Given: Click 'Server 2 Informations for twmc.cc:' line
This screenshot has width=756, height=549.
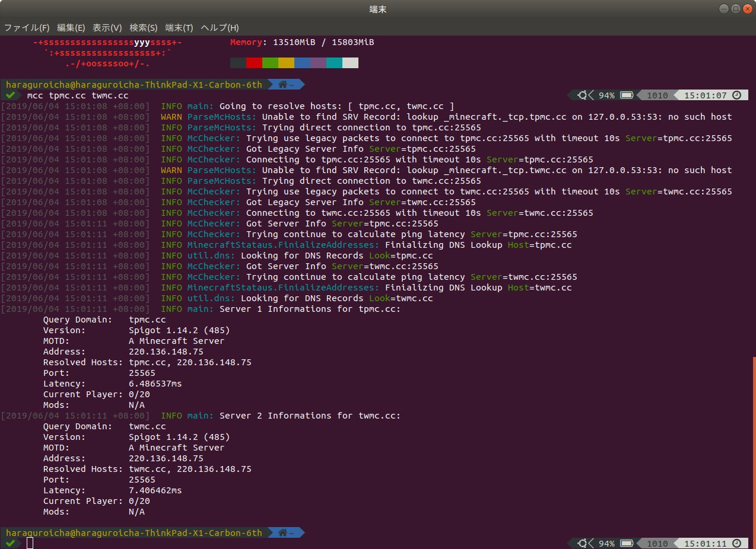Looking at the screenshot, I should (x=201, y=416).
